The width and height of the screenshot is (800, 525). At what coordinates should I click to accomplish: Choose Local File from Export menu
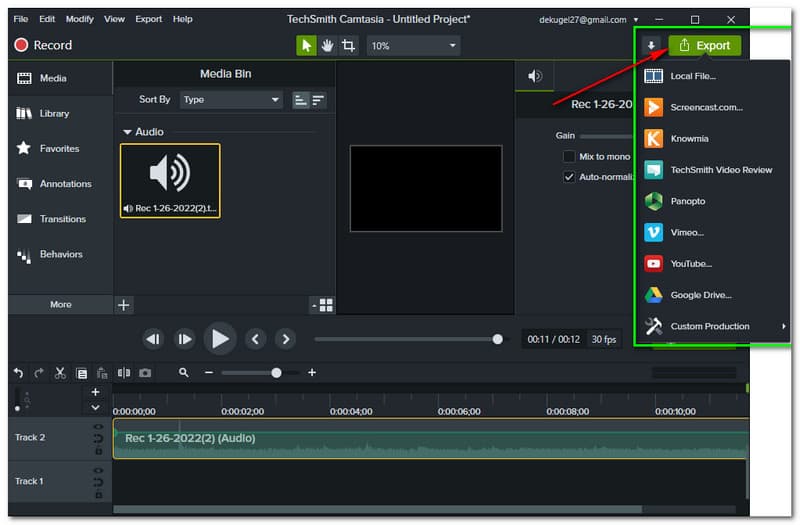[693, 76]
